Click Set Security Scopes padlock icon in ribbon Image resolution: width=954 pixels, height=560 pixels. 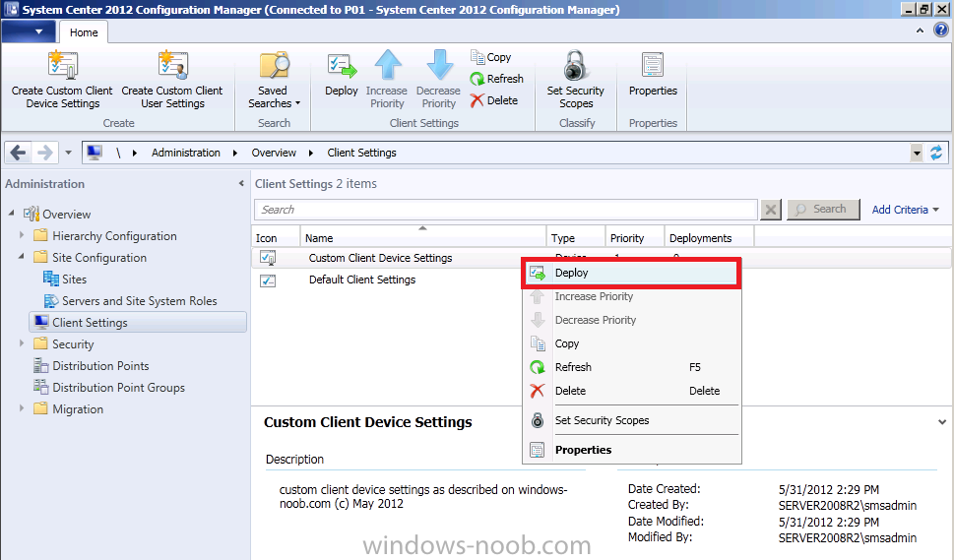575,66
